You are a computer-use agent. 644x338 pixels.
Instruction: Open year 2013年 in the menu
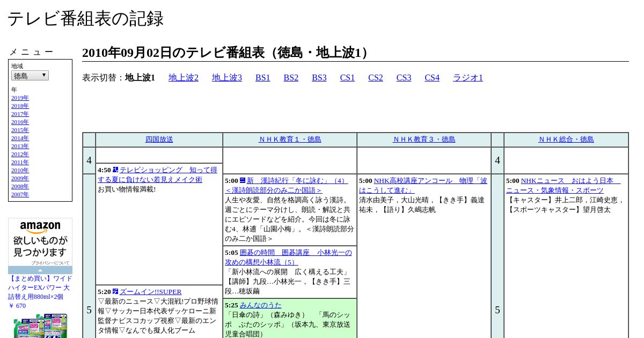pyautogui.click(x=20, y=146)
